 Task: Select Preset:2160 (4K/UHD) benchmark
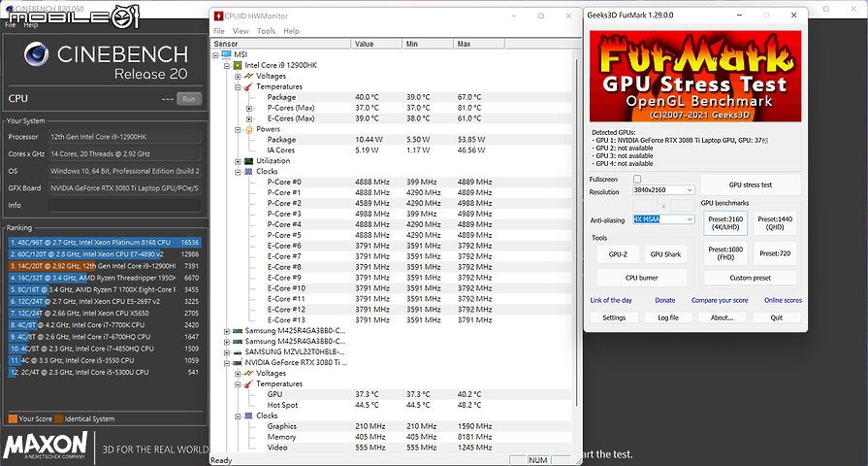725,222
